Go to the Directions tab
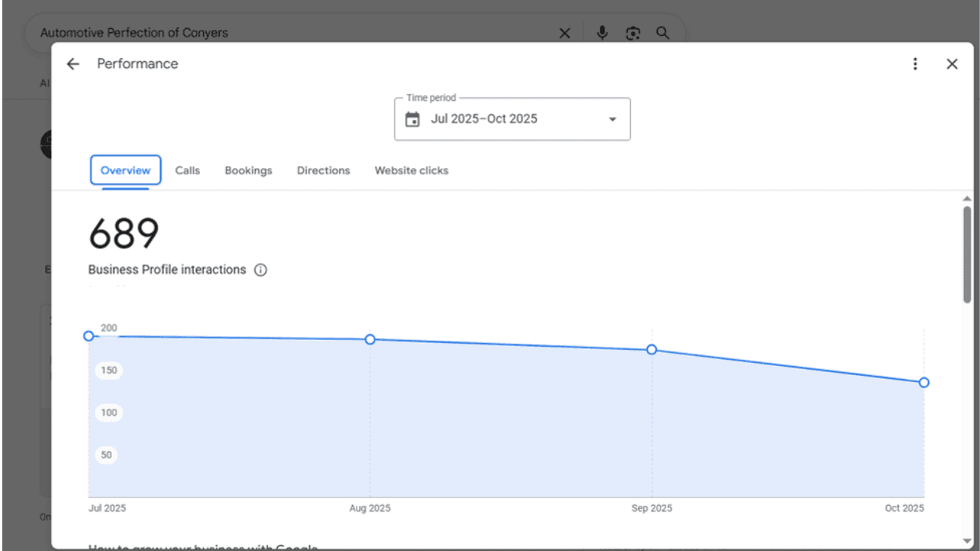The image size is (980, 551). coord(323,171)
